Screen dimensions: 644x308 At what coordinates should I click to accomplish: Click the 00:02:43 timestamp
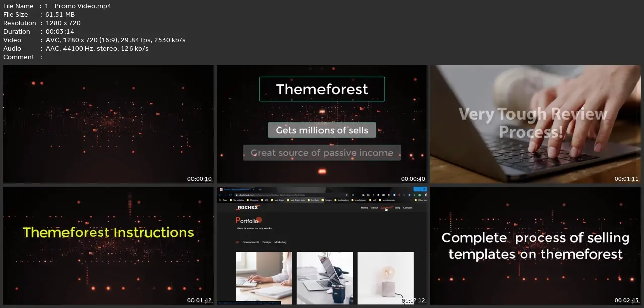pyautogui.click(x=626, y=301)
